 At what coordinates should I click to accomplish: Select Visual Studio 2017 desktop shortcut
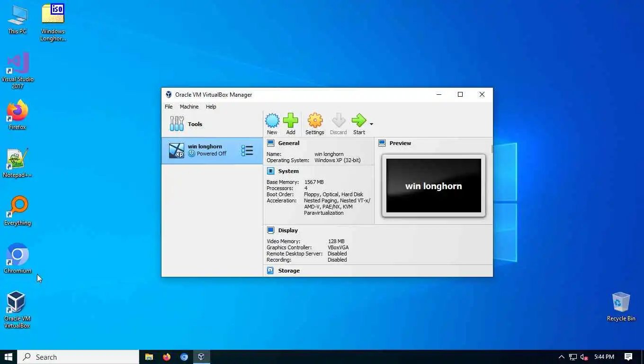pyautogui.click(x=18, y=71)
